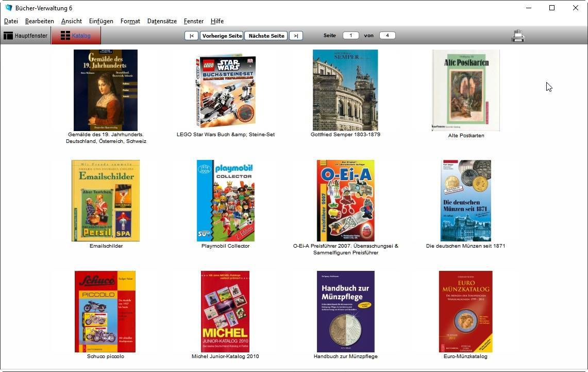588x372 pixels.
Task: Open the Datei menu
Action: [x=11, y=21]
